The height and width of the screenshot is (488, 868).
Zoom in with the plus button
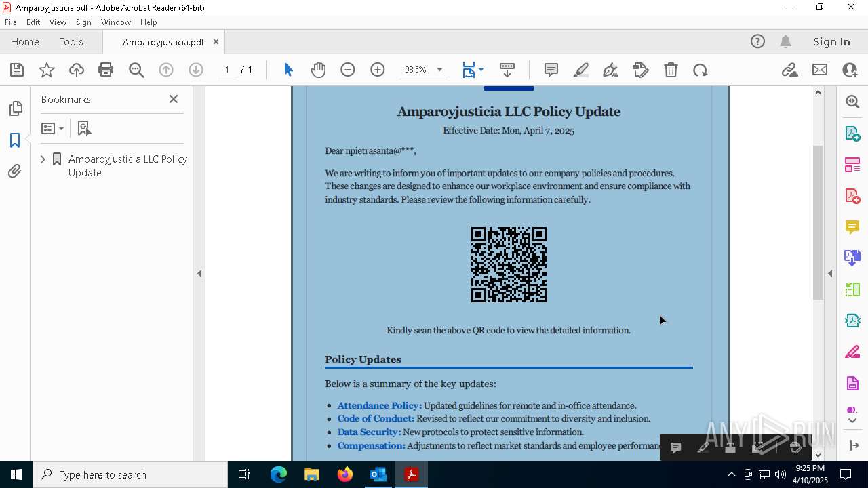[x=378, y=70]
